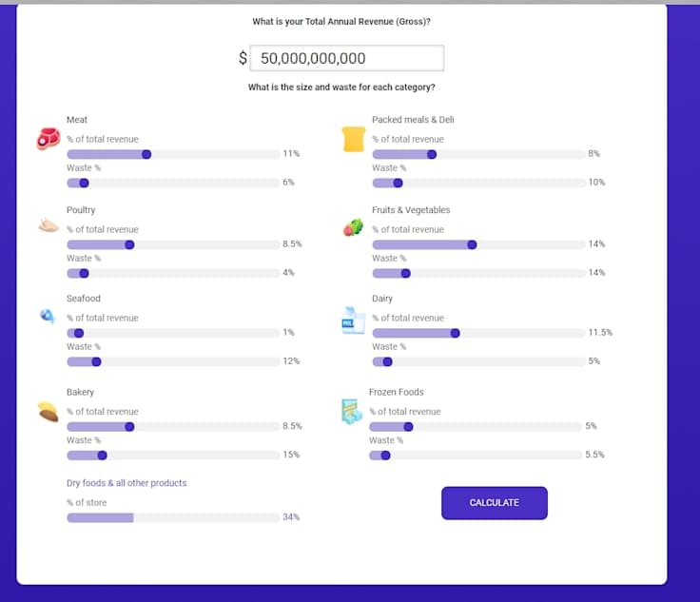Click the Poultry category icon
Viewport: 700px width, 602px height.
[48, 226]
